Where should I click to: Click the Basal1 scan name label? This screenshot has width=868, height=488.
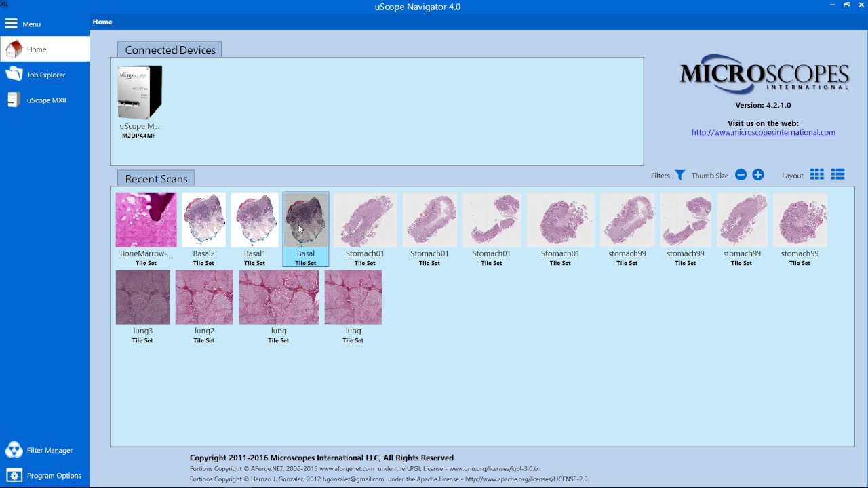[x=254, y=253]
